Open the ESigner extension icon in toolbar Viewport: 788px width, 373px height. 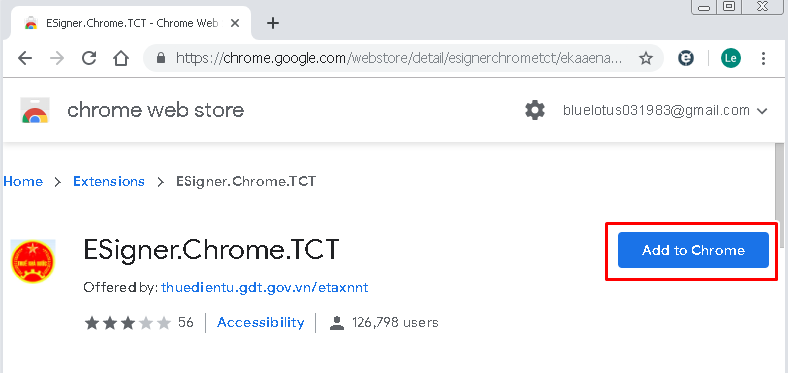[x=685, y=58]
